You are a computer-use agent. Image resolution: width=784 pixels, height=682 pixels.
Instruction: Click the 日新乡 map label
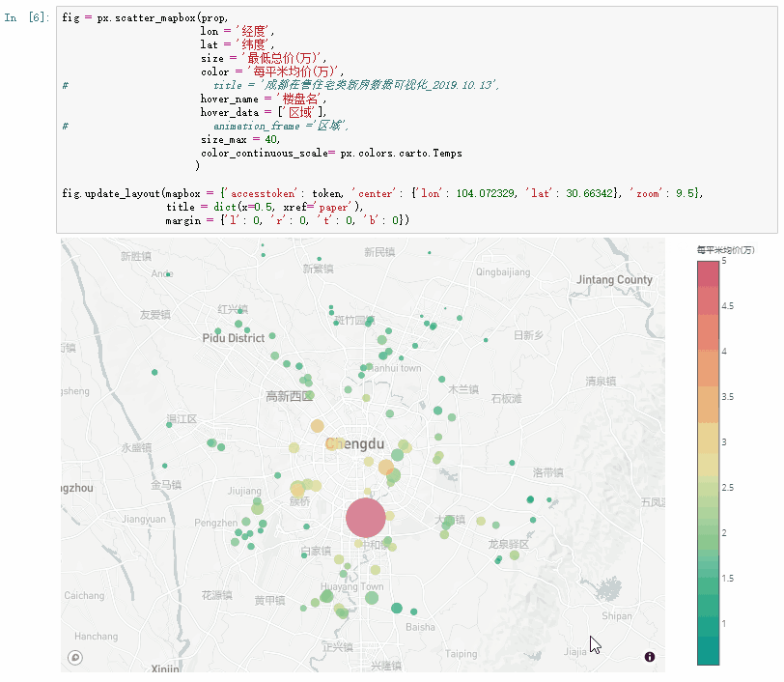pyautogui.click(x=528, y=335)
